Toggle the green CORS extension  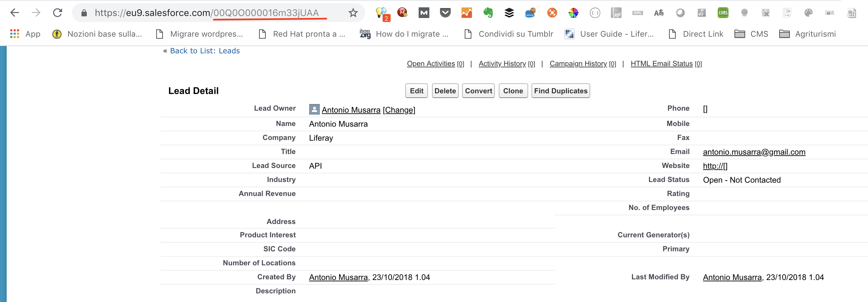click(723, 13)
